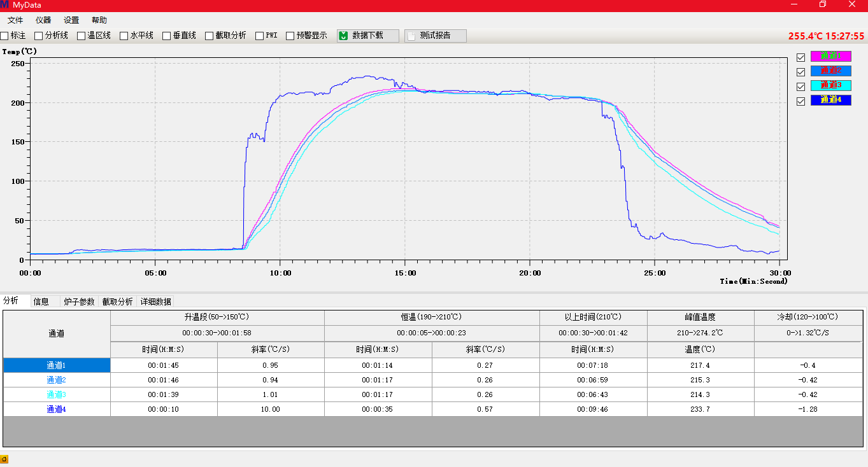Click the cyan 通道3 color swatch
This screenshot has height=467, width=868.
(x=830, y=85)
